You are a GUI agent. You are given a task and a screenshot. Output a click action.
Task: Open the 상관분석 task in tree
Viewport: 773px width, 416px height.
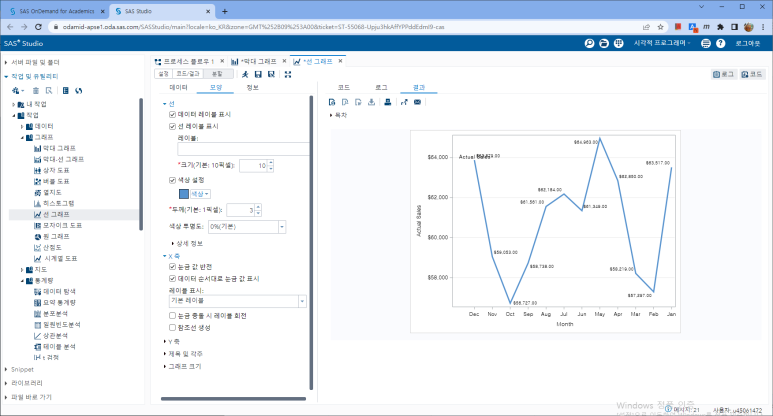pos(51,336)
